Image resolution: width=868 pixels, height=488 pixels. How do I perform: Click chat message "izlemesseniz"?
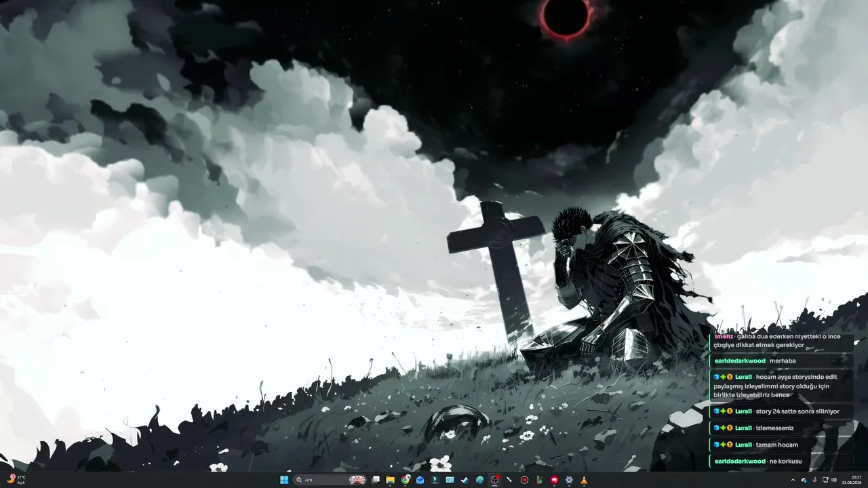tap(774, 428)
